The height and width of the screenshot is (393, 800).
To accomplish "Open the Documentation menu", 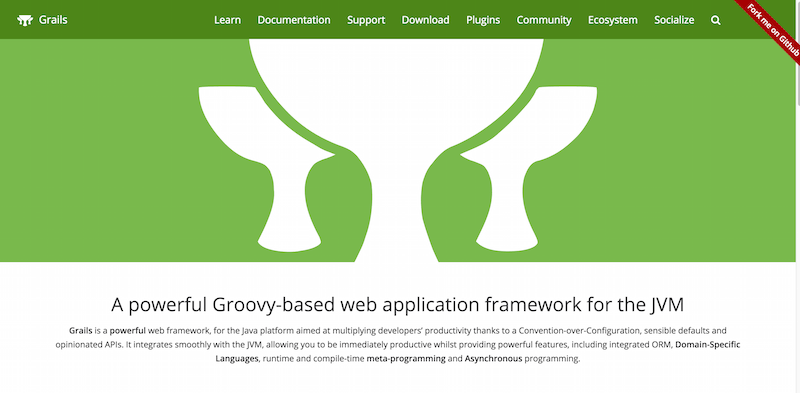I will pyautogui.click(x=294, y=20).
